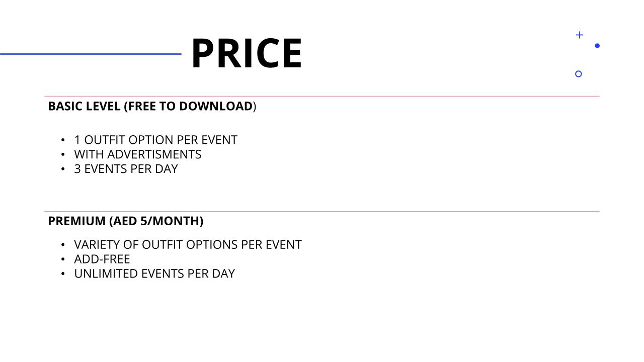This screenshot has height=362, width=644.
Task: Click the pink divider above BASIC LEVEL
Action: point(322,96)
